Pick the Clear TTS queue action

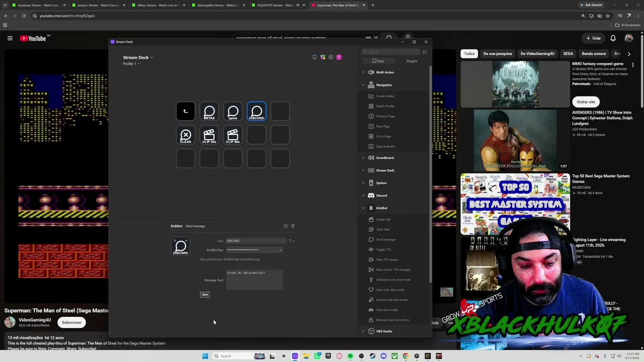tap(387, 259)
